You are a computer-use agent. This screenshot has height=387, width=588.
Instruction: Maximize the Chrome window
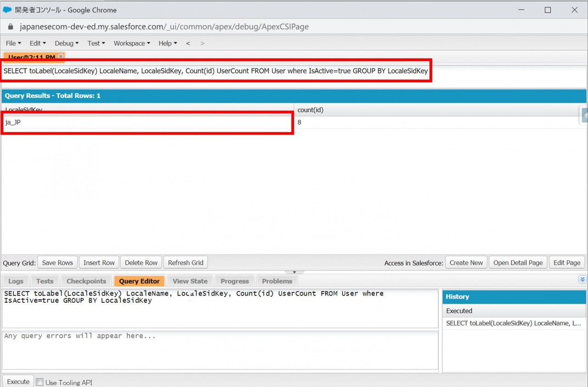point(548,10)
